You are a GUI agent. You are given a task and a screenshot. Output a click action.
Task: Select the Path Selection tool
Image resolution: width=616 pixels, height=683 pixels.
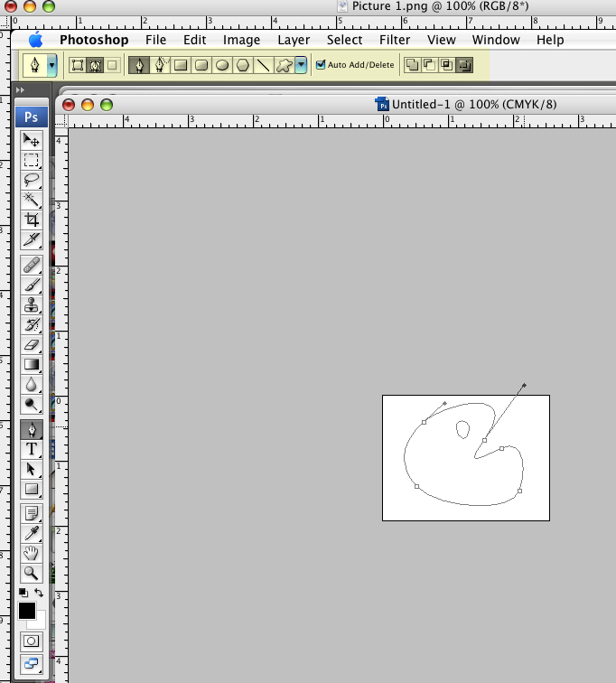tap(32, 469)
